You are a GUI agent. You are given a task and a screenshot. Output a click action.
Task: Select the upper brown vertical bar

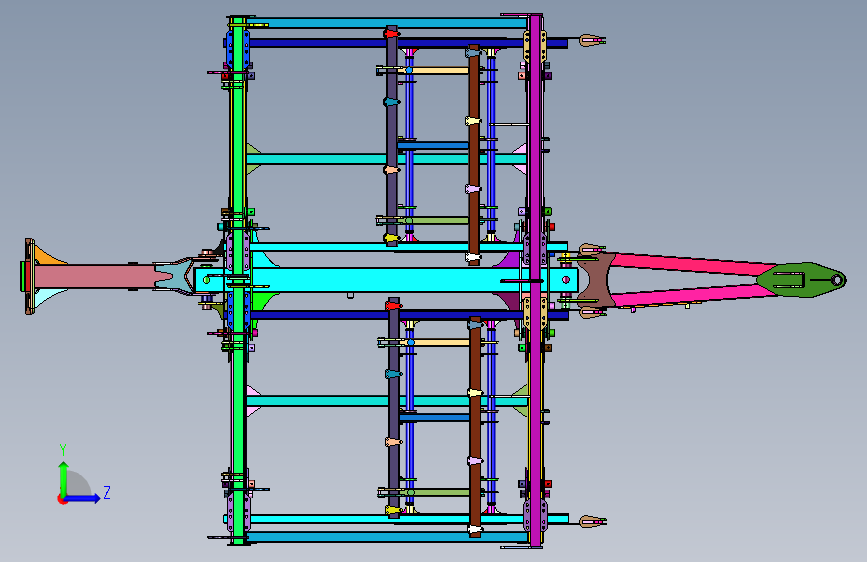[x=474, y=155]
